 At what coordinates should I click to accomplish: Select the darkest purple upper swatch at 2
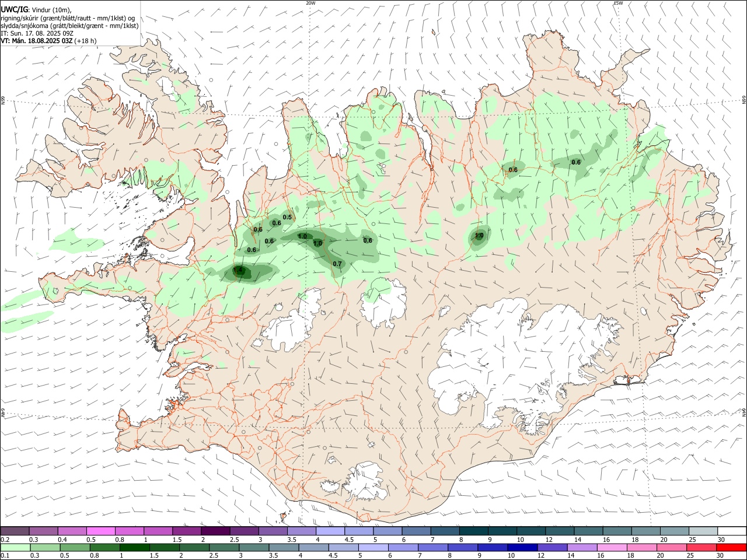215,531
